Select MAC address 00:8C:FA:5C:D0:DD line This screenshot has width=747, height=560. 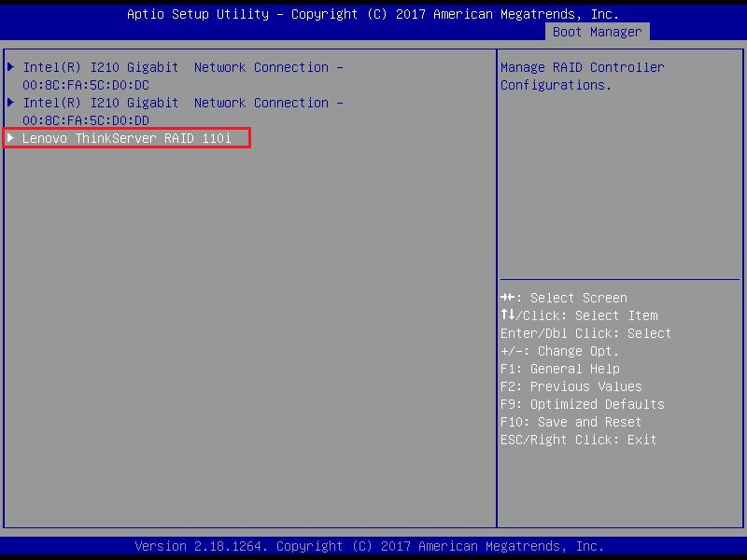tap(86, 120)
